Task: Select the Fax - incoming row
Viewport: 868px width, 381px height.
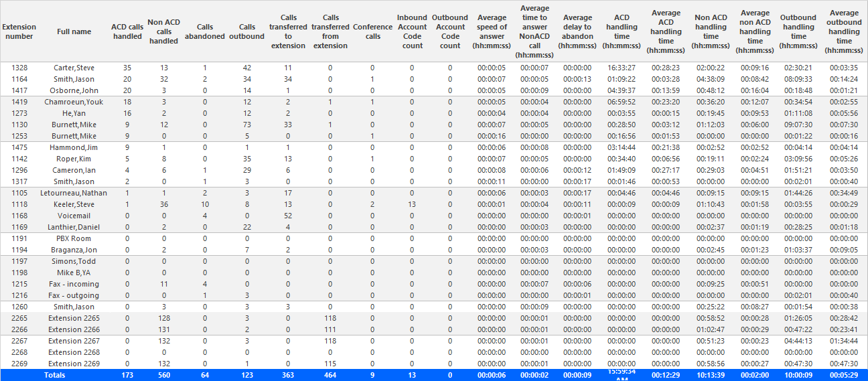Action: point(434,284)
